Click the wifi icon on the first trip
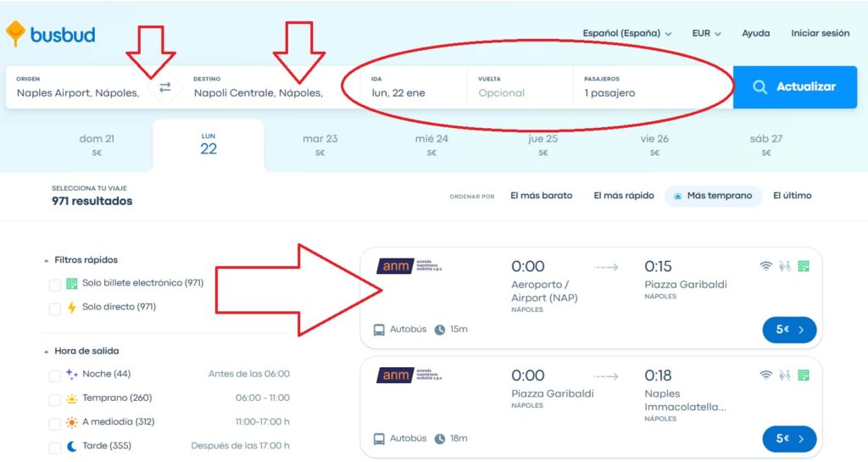The width and height of the screenshot is (868, 462). tap(765, 266)
